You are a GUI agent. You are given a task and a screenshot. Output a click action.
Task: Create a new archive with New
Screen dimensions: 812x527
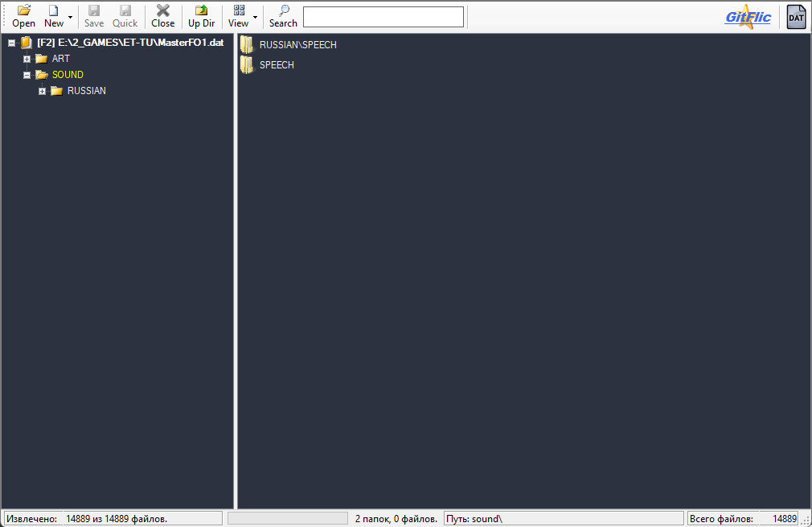click(x=53, y=17)
